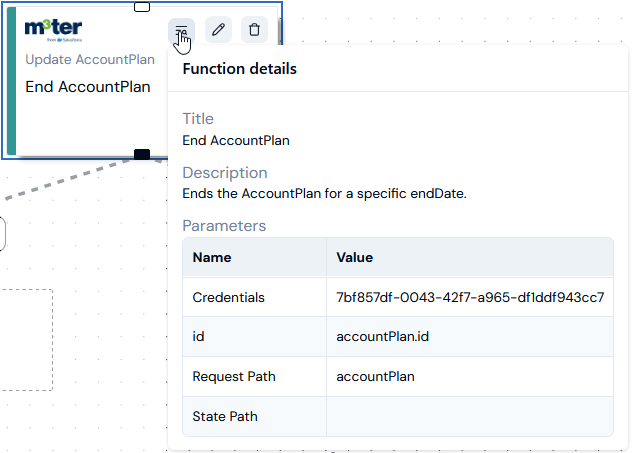Click the Function details panel heading
The image size is (632, 453).
click(x=239, y=69)
